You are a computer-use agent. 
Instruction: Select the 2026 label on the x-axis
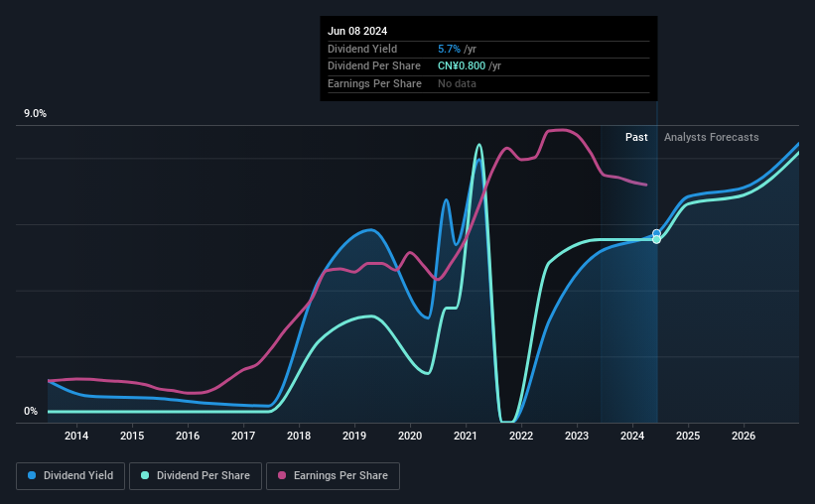coord(744,436)
